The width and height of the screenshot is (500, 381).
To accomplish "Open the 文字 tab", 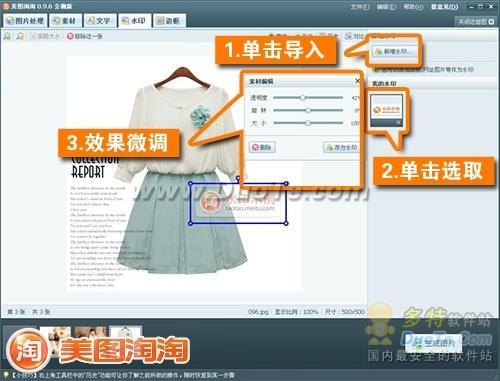I will pos(99,21).
